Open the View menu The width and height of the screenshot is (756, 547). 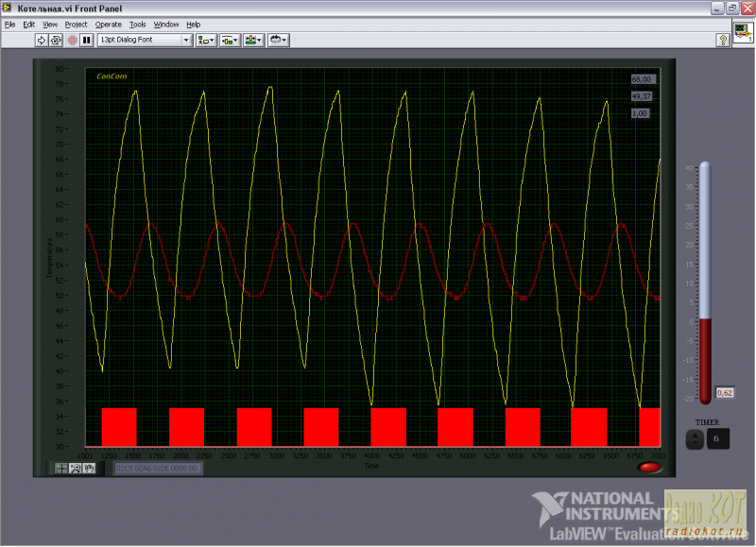click(50, 25)
